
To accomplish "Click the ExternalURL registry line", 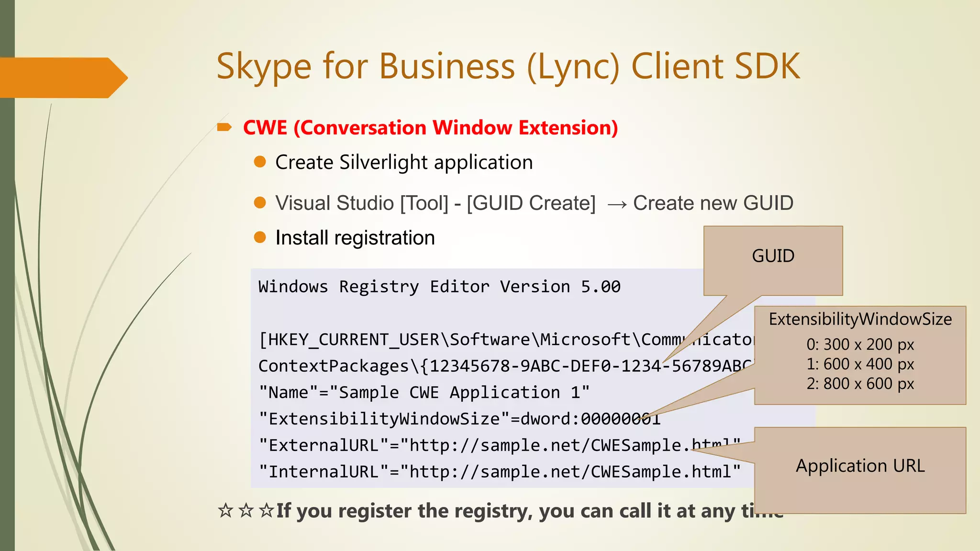I will [x=500, y=445].
